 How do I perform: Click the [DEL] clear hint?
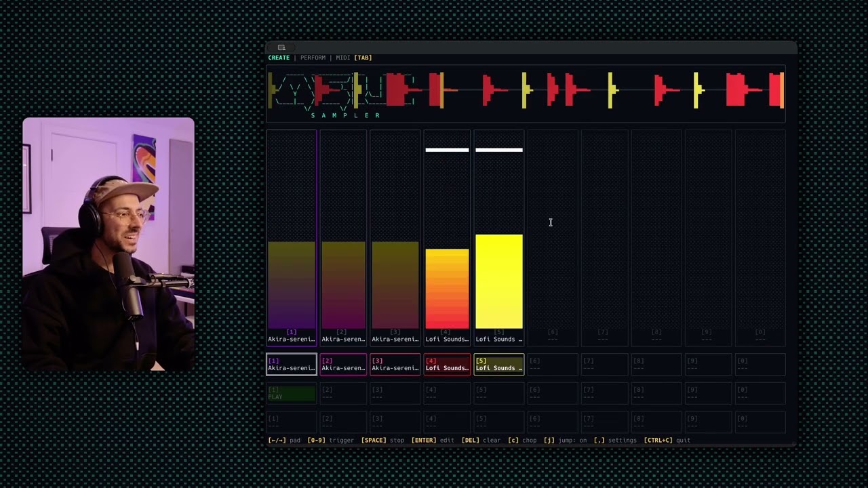pyautogui.click(x=481, y=441)
